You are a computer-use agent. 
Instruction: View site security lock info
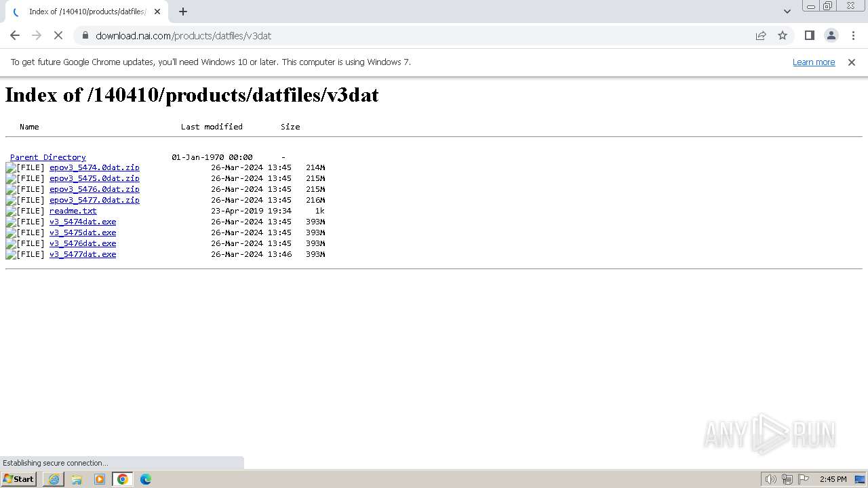(x=85, y=35)
